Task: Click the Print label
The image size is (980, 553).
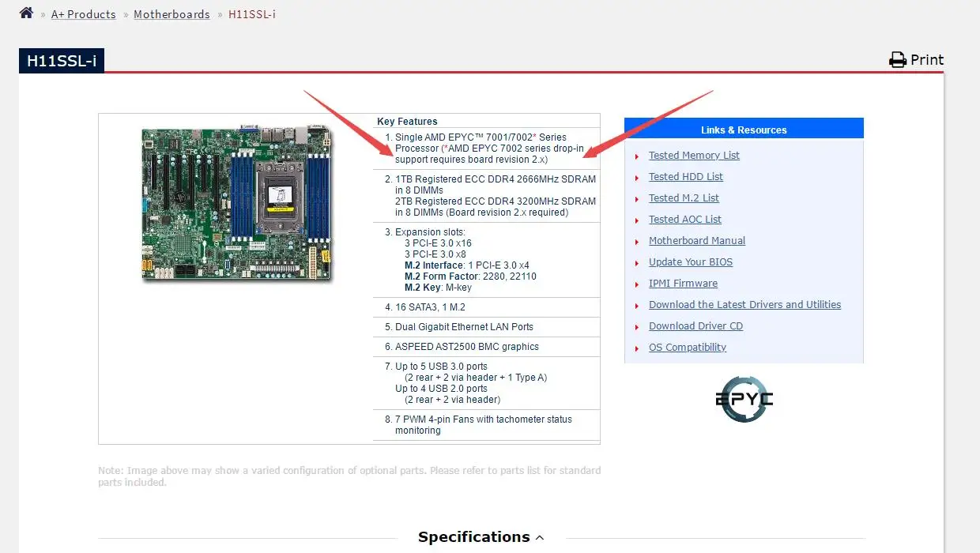Action: pos(927,60)
